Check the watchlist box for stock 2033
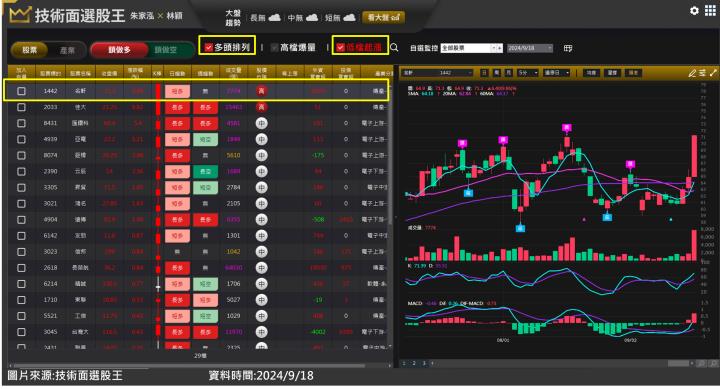 tap(21, 107)
